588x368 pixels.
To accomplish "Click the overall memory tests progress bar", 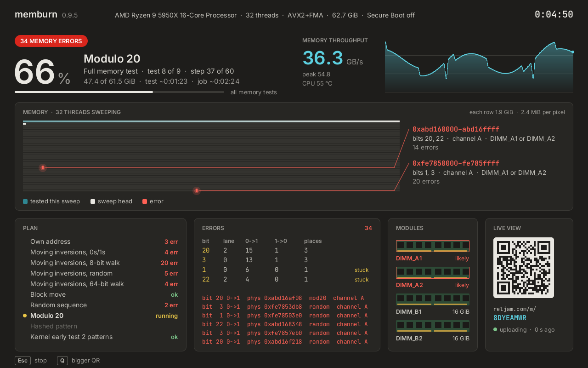I will pyautogui.click(x=119, y=92).
